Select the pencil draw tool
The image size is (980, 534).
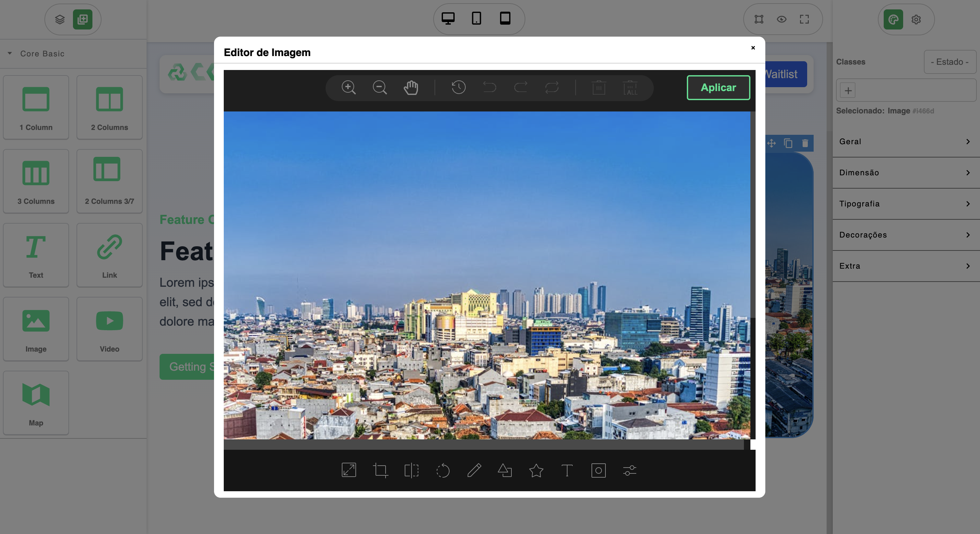(474, 470)
